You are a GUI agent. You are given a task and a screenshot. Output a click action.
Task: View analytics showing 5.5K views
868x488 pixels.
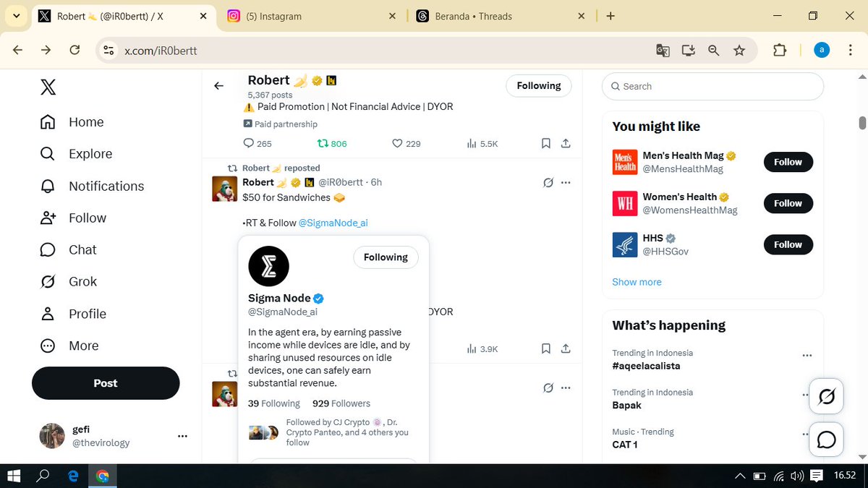pos(482,143)
